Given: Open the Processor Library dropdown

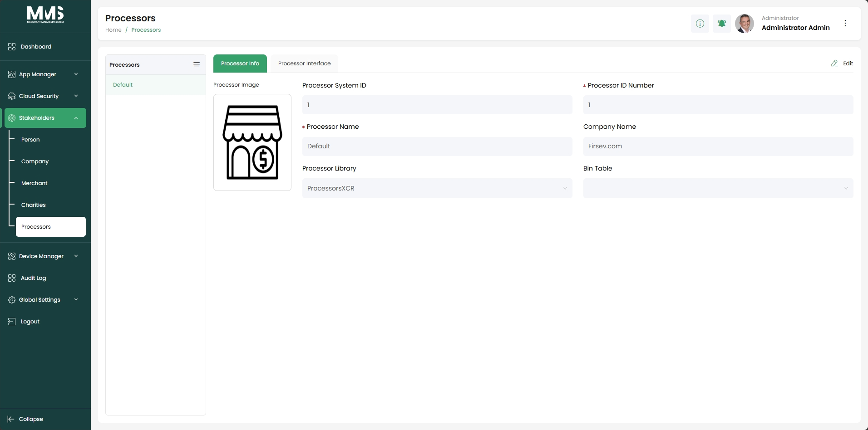Looking at the screenshot, I should click(x=437, y=188).
